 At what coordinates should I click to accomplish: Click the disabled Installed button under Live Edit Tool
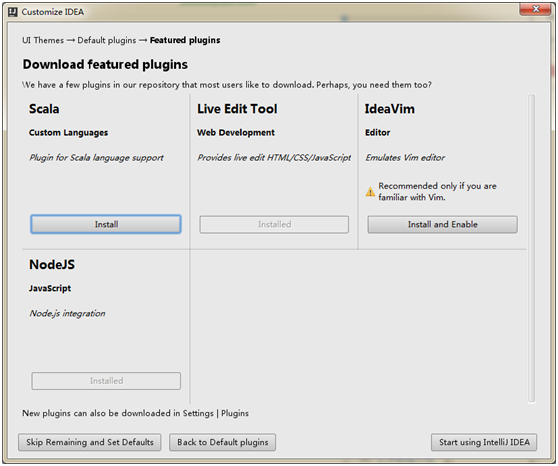274,224
